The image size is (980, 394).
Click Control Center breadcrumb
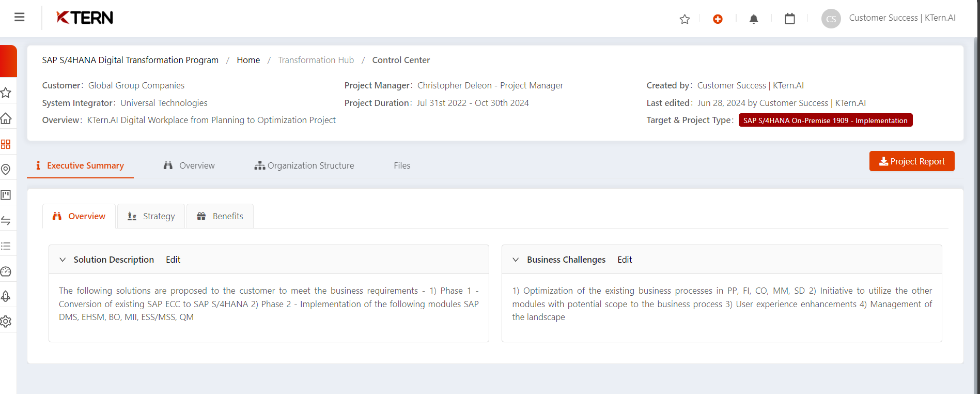click(401, 60)
